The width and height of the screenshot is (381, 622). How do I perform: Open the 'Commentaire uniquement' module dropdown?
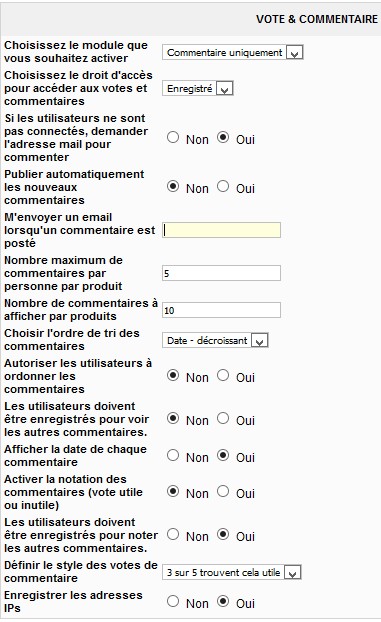click(233, 52)
